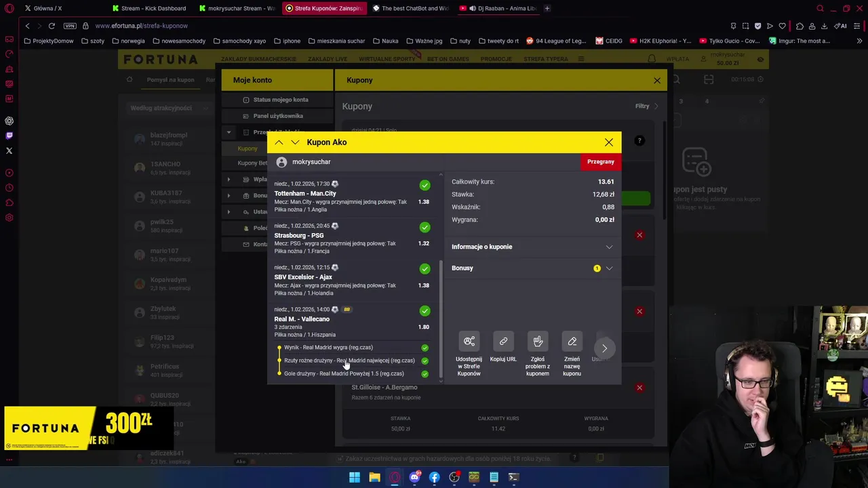Viewport: 868px width, 488px height.
Task: Click the Zmień nazwę kuponu pencil icon
Action: tap(572, 341)
